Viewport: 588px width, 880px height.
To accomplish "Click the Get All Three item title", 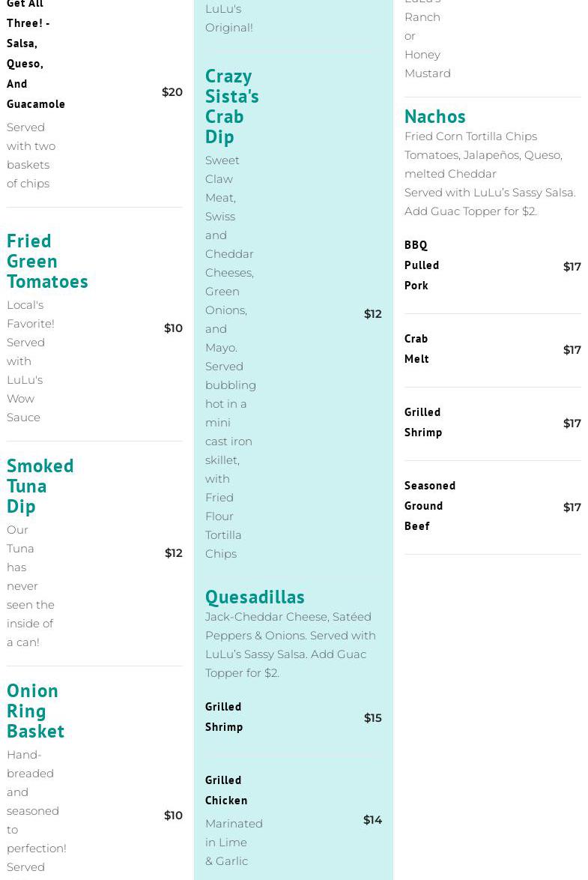I will (35, 53).
